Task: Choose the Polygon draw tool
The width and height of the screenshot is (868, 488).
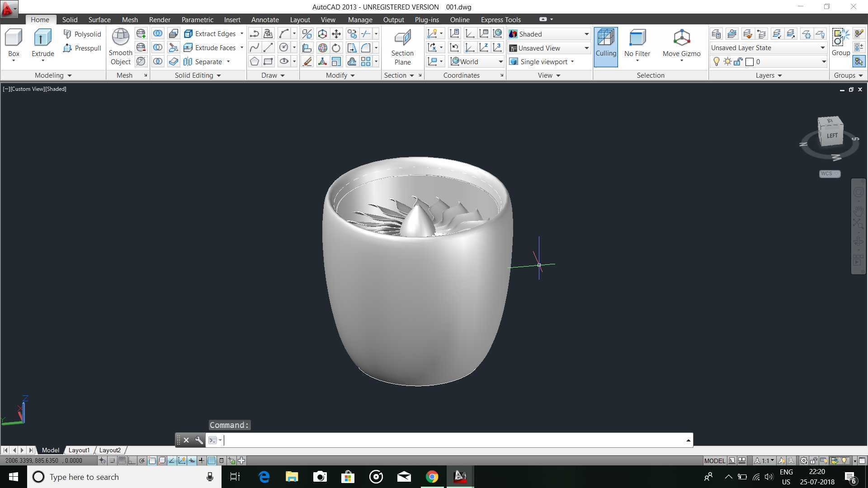Action: click(254, 61)
